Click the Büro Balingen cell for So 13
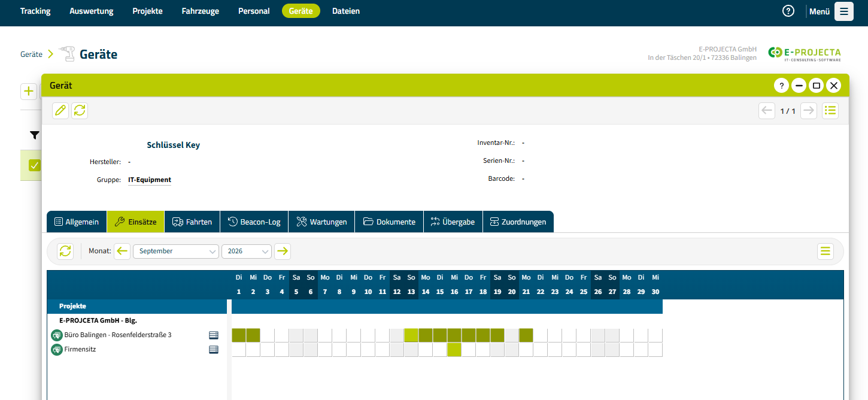This screenshot has height=400, width=868. (x=411, y=335)
